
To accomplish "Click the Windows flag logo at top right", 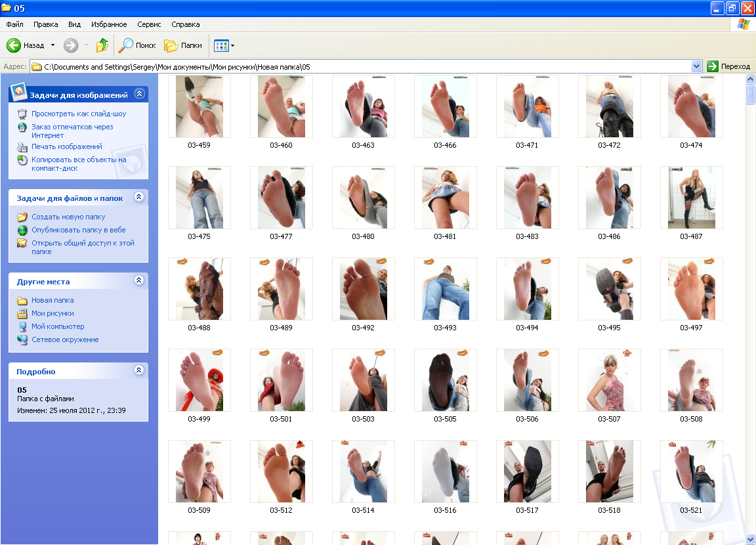I will pos(743,24).
